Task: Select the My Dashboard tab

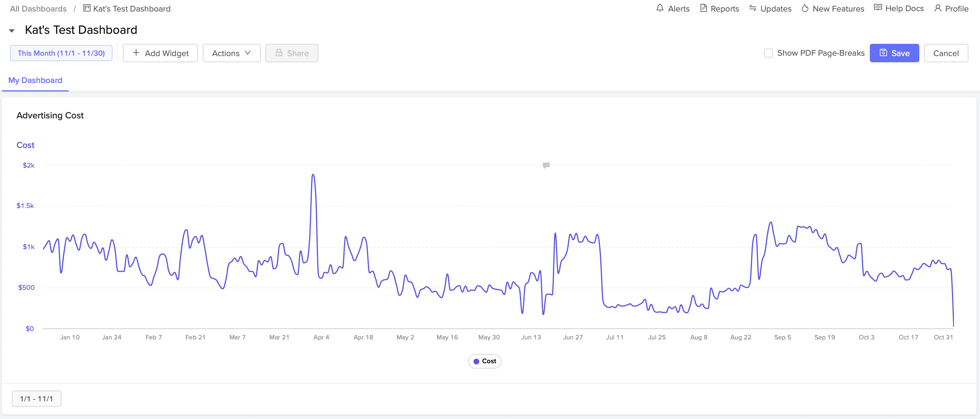Action: (x=35, y=80)
